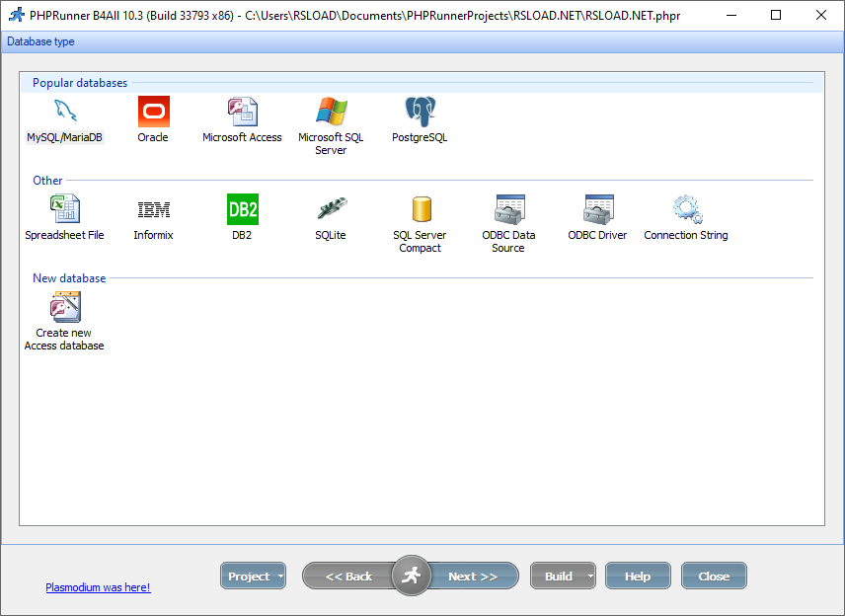Choose the green DB2 icon
The image size is (845, 616).
click(243, 209)
